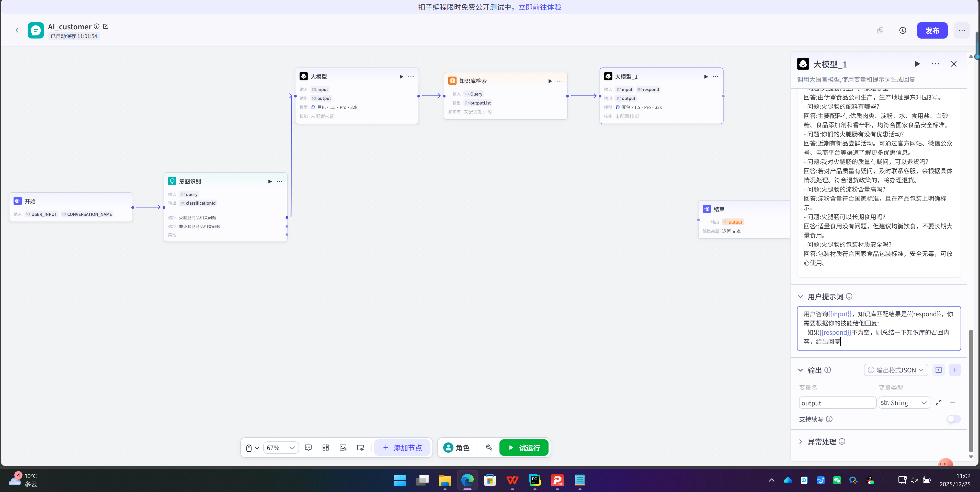
Task: Open the version history clock icon
Action: coord(902,30)
